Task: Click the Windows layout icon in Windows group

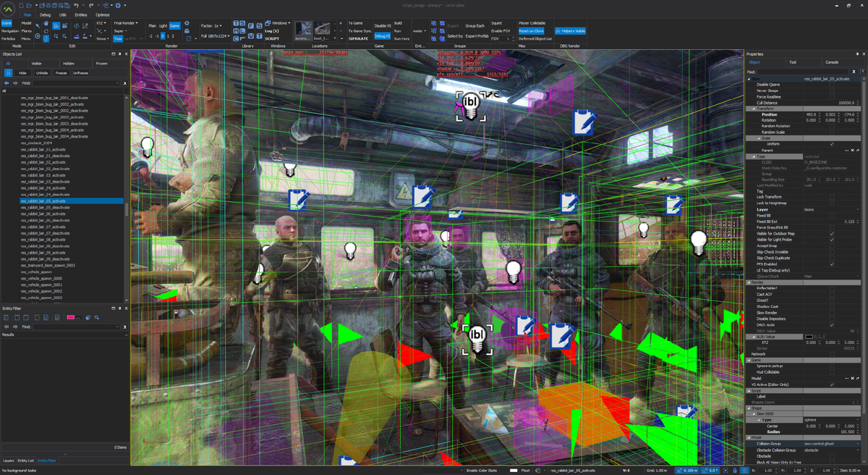Action: point(268,23)
